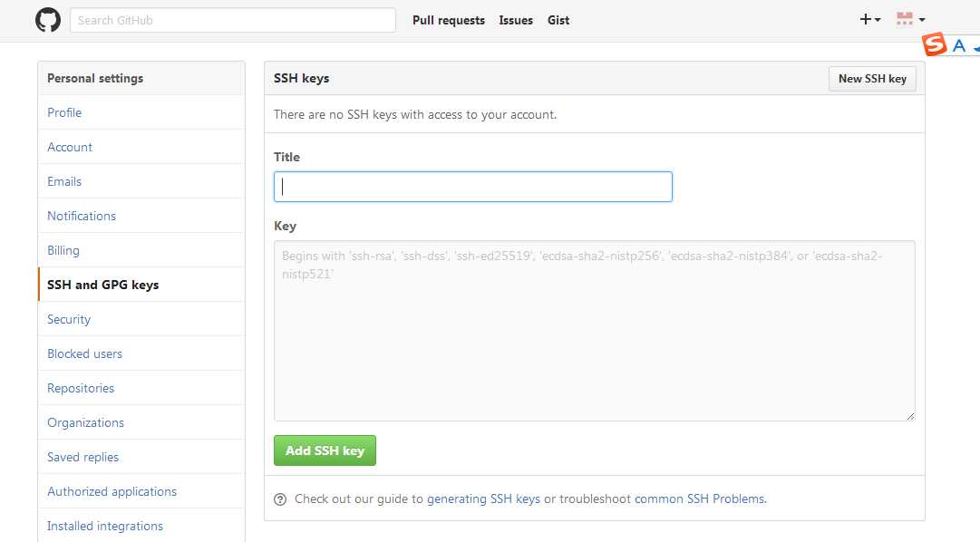Click the Sogou input method S icon
This screenshot has height=542, width=980.
935,44
